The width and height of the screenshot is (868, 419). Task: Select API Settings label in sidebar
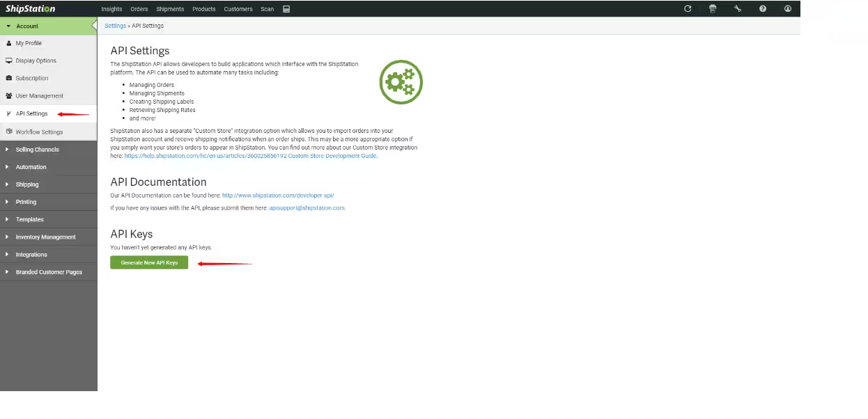tap(31, 113)
